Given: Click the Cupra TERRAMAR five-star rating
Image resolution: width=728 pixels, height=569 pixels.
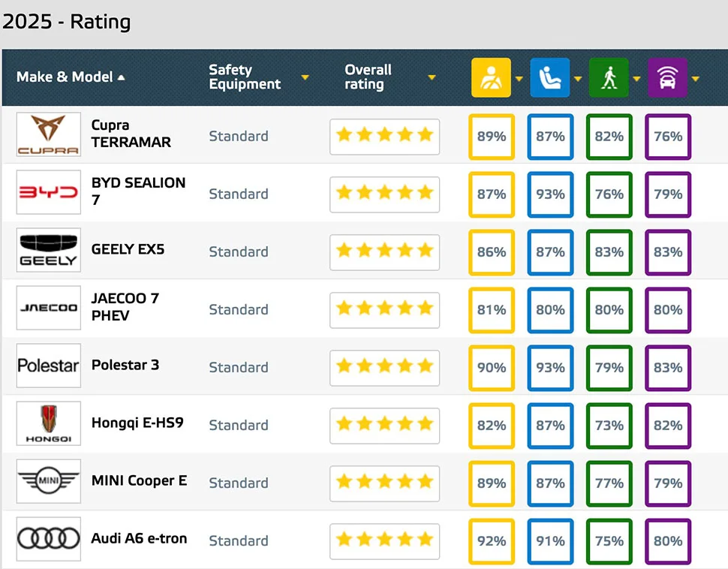Looking at the screenshot, I should tap(384, 137).
